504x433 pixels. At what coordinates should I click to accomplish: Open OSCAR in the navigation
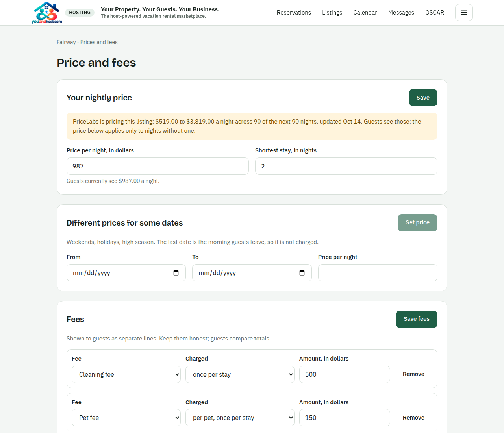pyautogui.click(x=435, y=13)
